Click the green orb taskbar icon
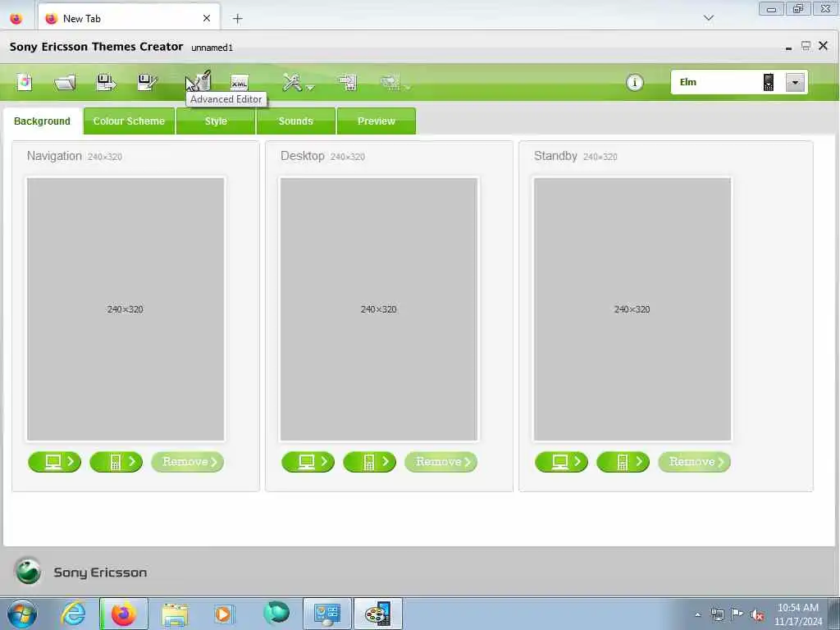Viewport: 840px width, 630px height. pos(276,613)
